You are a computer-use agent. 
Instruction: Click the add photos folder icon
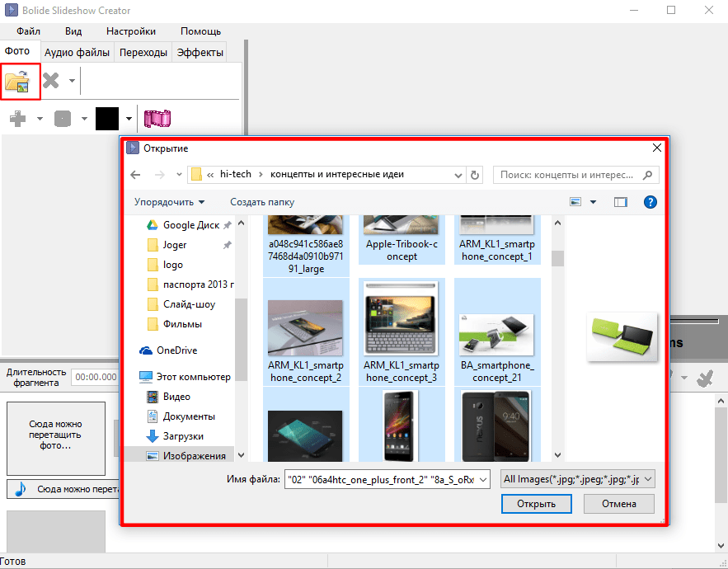coord(17,82)
